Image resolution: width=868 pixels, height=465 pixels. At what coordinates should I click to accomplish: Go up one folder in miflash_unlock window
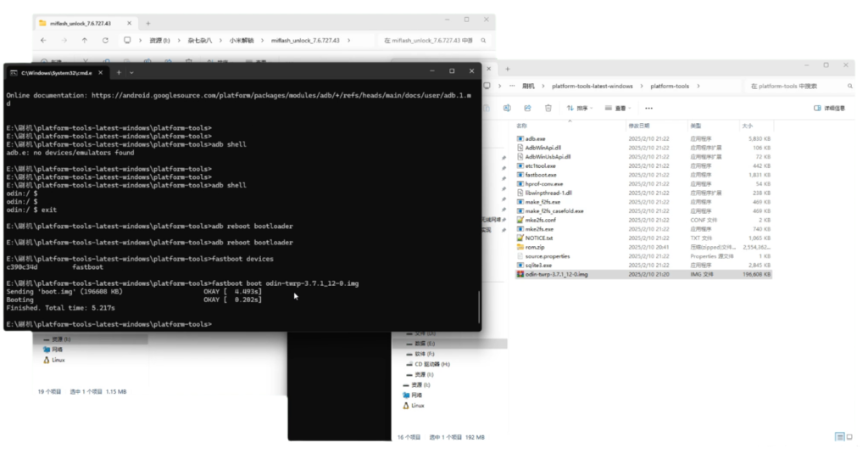point(84,40)
